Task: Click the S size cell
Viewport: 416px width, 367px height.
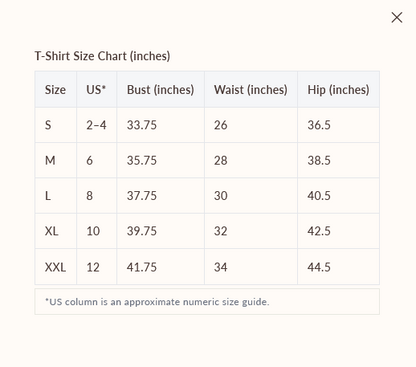Action: (x=56, y=125)
